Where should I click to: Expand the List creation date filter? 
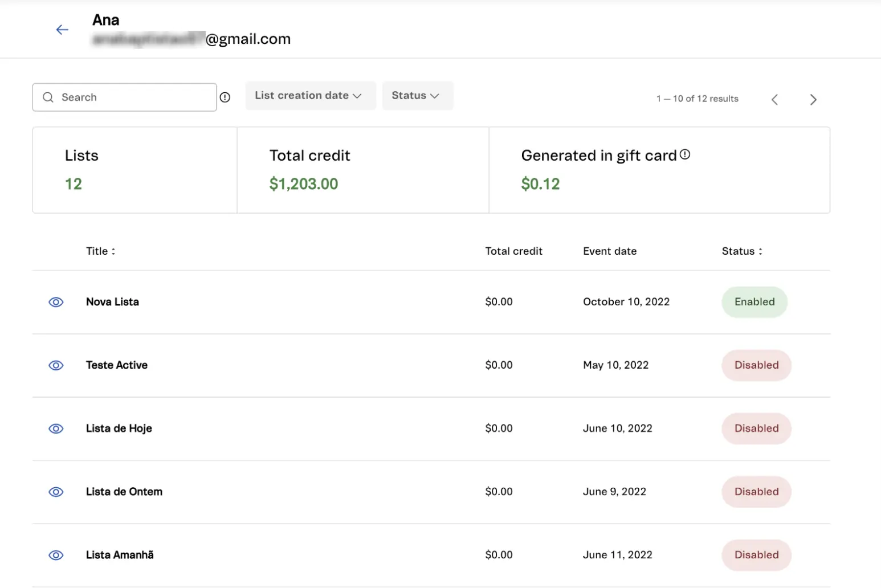pyautogui.click(x=308, y=96)
